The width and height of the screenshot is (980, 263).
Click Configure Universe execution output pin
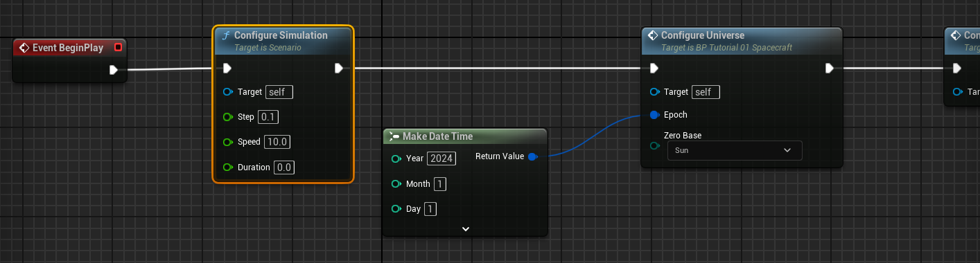(829, 68)
